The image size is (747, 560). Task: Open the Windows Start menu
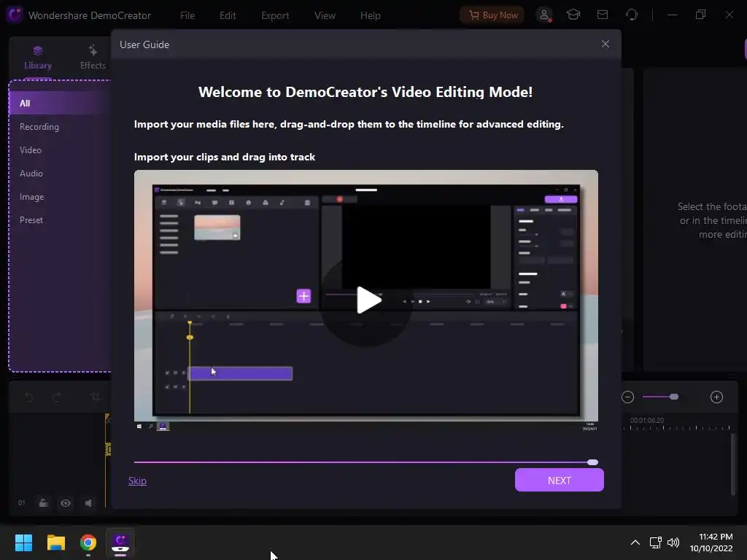click(x=23, y=542)
